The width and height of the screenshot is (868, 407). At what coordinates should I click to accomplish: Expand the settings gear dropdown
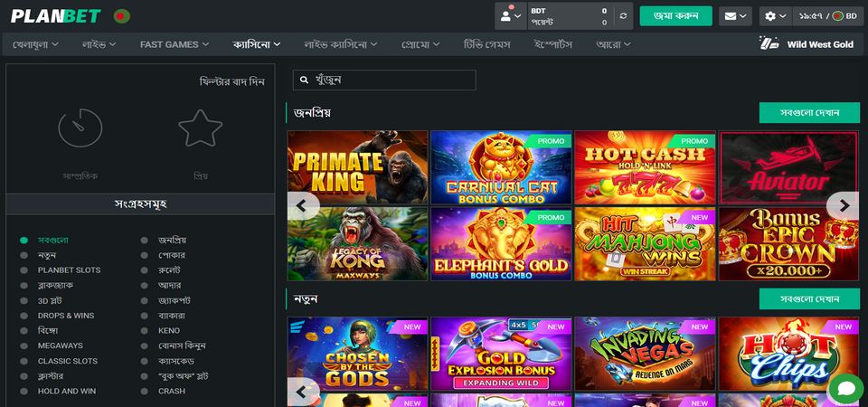[775, 16]
